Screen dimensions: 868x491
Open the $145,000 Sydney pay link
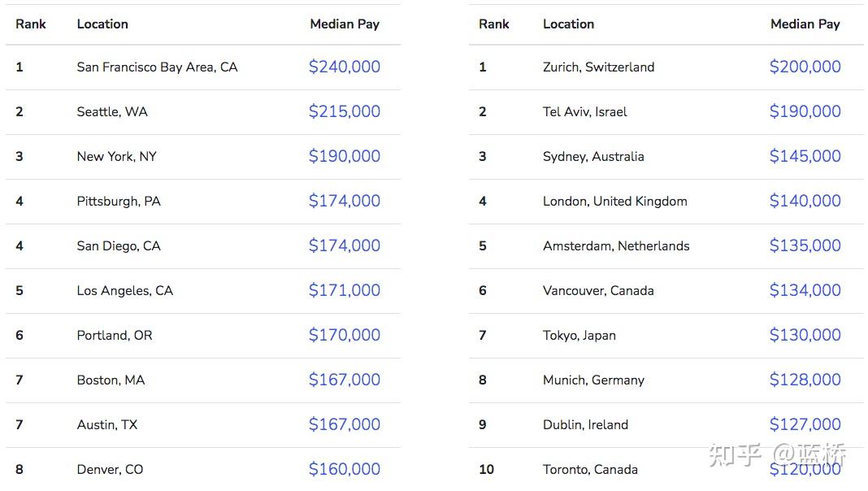click(x=805, y=156)
